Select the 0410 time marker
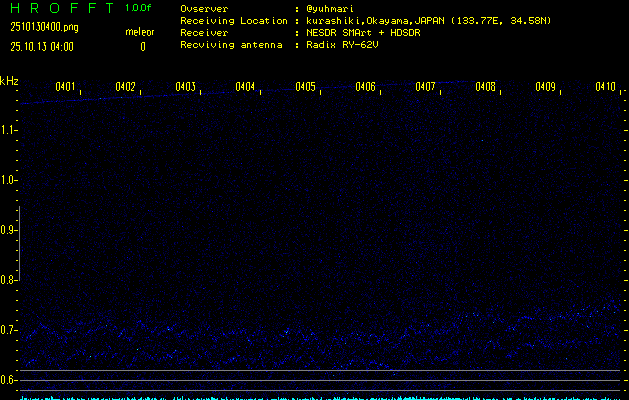 605,87
